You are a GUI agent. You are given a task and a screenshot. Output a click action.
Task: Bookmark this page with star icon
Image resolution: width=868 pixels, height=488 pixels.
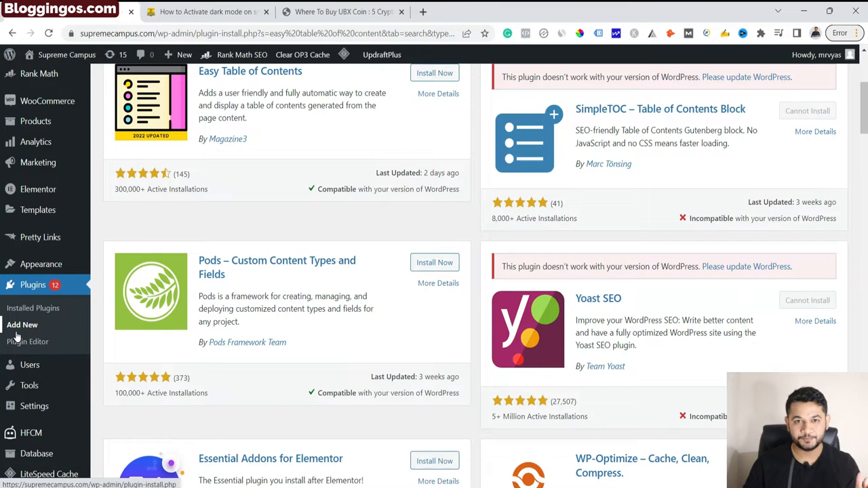pyautogui.click(x=484, y=33)
